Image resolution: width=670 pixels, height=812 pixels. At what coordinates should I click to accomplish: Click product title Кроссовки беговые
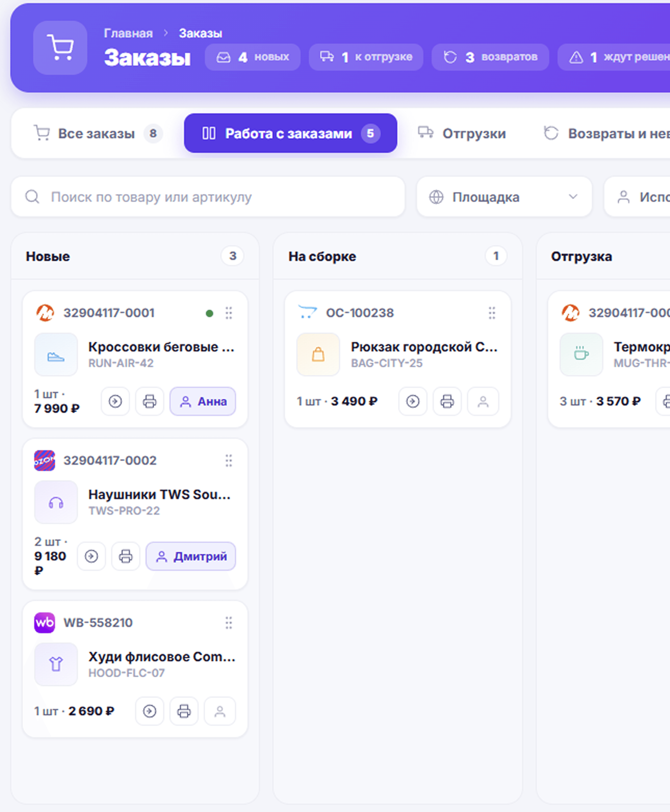click(161, 347)
